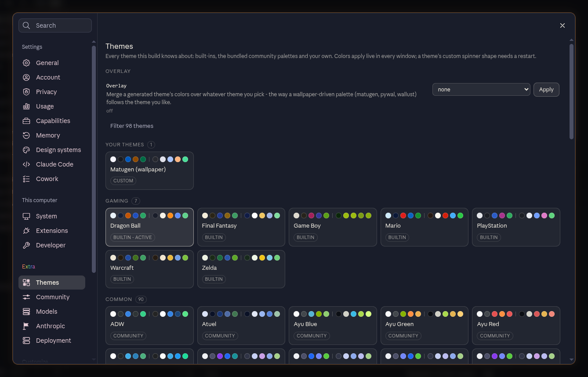
Task: Click the Account person icon
Action: pos(26,77)
